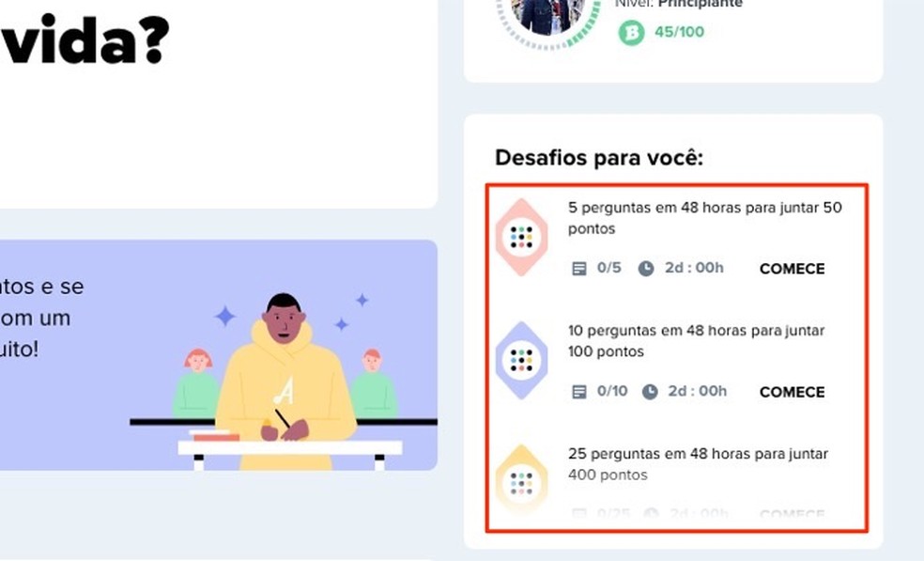Click the 0/10 questions progress counter
Screen dimensions: 924x561
pyautogui.click(x=611, y=391)
